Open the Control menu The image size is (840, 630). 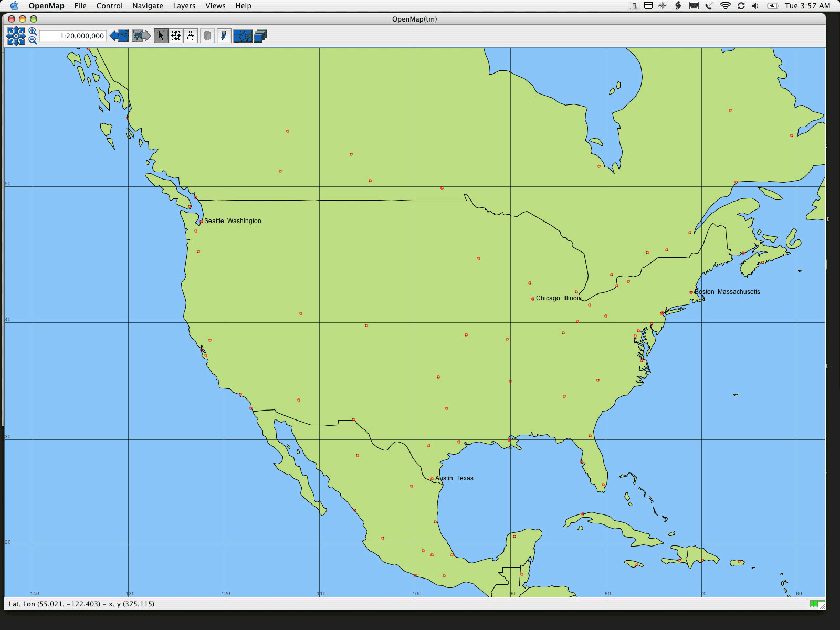[x=109, y=6]
